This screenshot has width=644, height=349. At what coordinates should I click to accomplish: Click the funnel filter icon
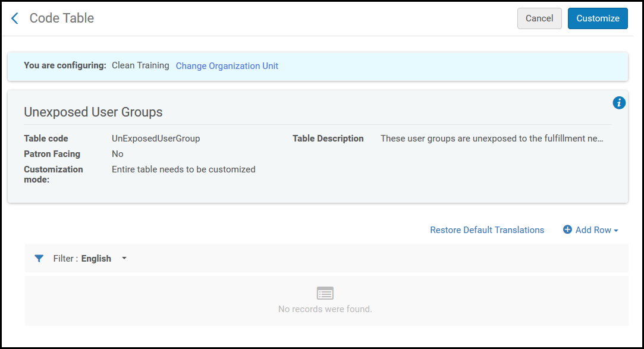click(39, 259)
